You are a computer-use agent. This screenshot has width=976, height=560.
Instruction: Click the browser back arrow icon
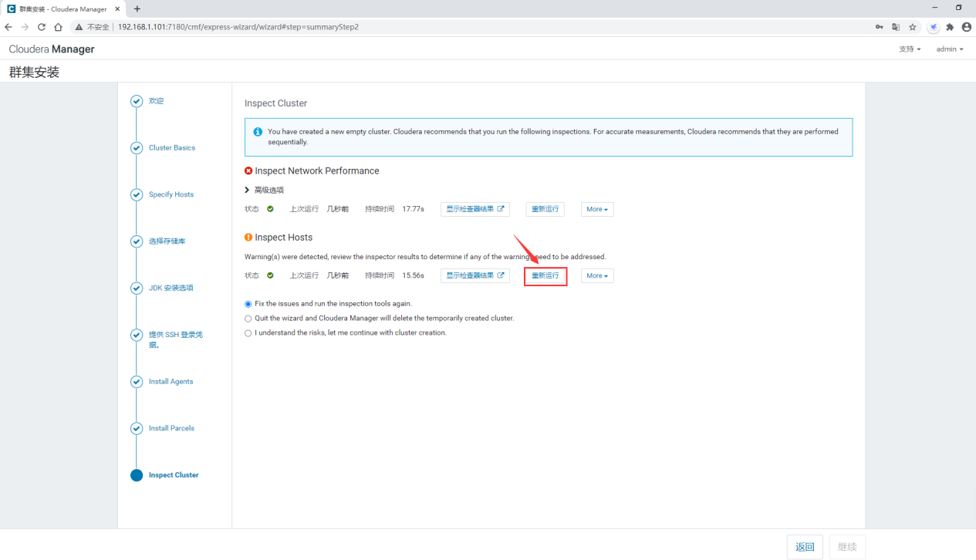[8, 27]
